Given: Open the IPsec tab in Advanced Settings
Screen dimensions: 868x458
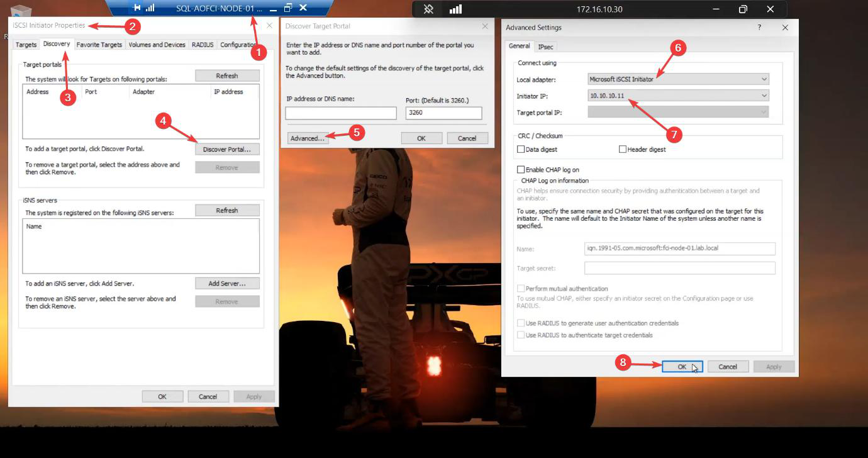Looking at the screenshot, I should pos(545,47).
